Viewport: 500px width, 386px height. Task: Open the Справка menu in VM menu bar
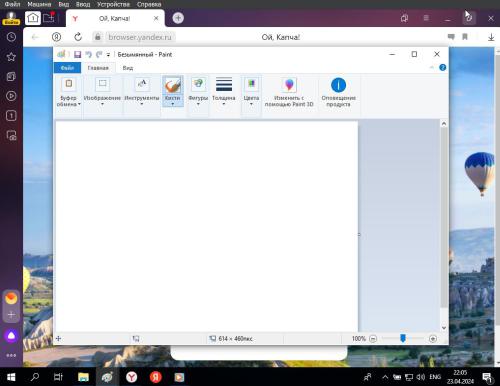coord(149,4)
